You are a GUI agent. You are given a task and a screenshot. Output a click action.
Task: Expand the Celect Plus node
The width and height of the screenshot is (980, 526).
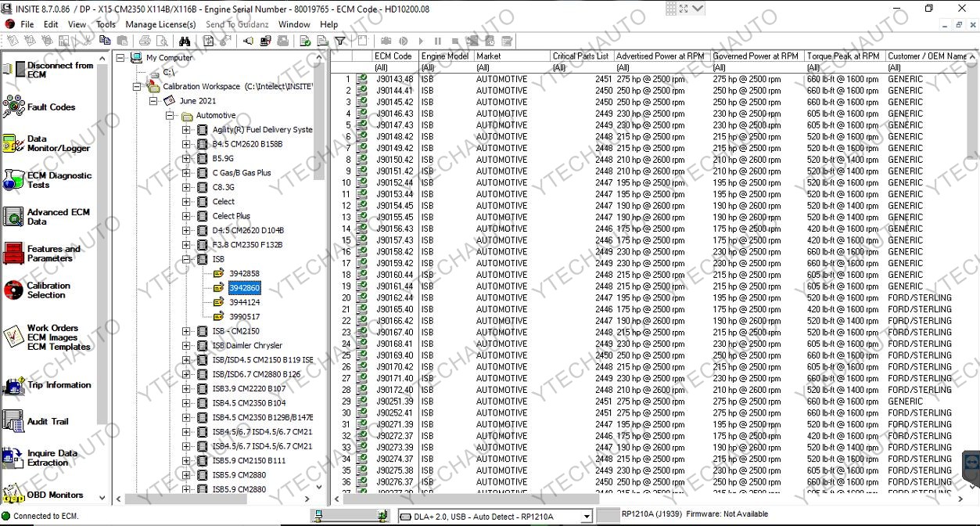(x=186, y=216)
